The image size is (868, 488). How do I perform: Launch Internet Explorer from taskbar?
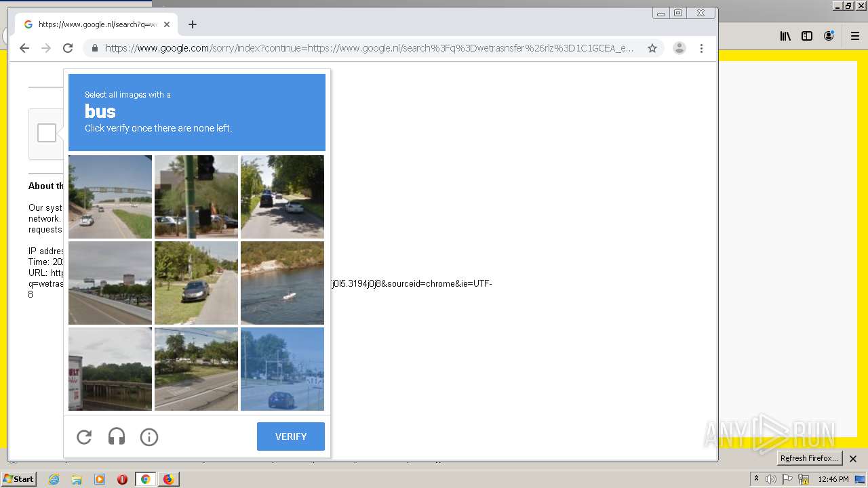pyautogui.click(x=54, y=479)
